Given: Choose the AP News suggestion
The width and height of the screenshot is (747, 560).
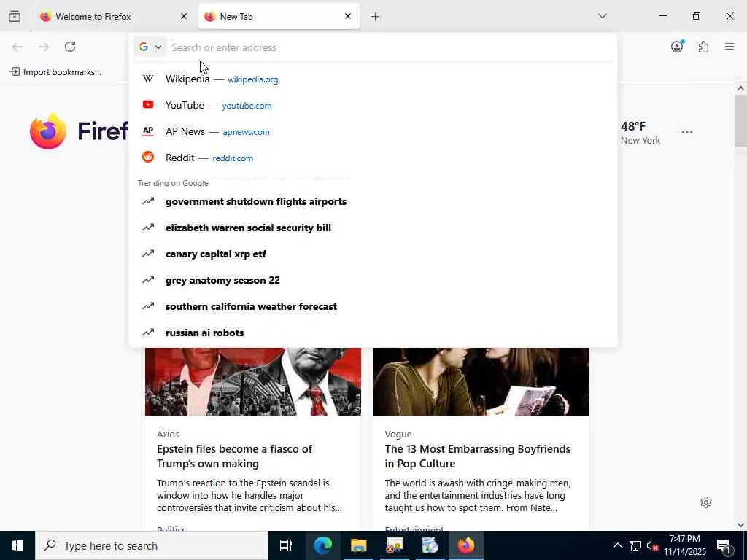Looking at the screenshot, I should [373, 131].
